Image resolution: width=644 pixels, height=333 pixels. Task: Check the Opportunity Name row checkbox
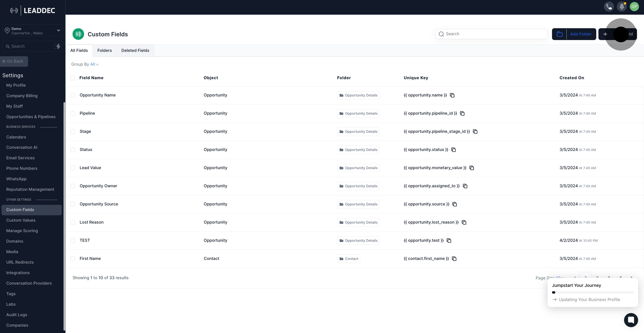pyautogui.click(x=73, y=95)
